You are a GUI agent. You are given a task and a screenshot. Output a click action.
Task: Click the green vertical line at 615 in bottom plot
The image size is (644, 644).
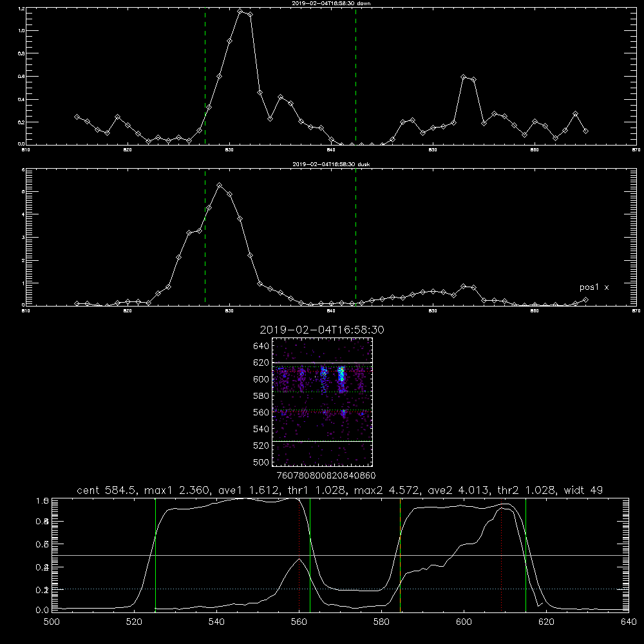(x=526, y=555)
